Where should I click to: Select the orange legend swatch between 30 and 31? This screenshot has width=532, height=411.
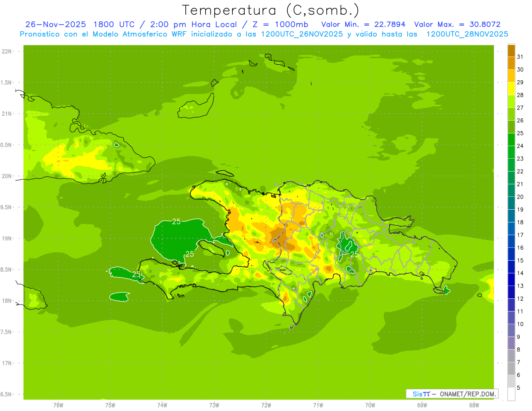511,63
